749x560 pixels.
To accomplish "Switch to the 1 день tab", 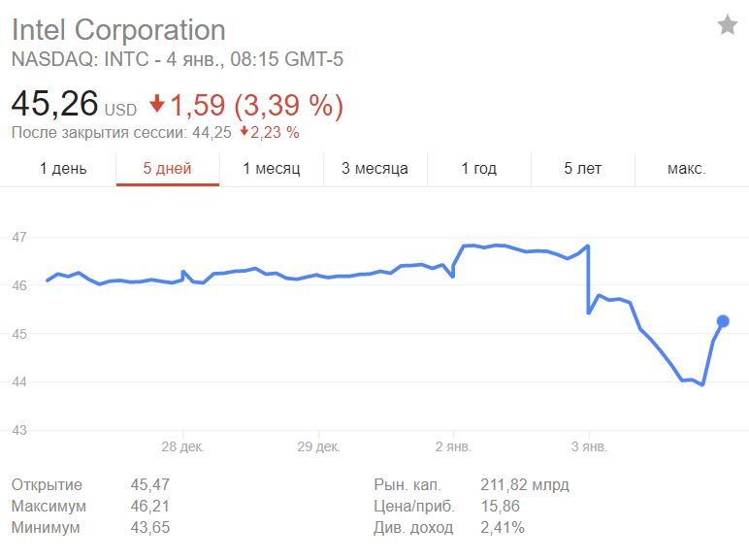I will pyautogui.click(x=63, y=169).
